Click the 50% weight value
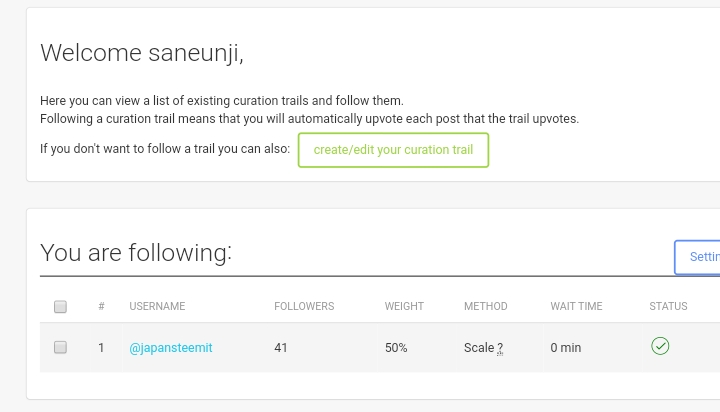Image resolution: width=720 pixels, height=412 pixels. [396, 348]
